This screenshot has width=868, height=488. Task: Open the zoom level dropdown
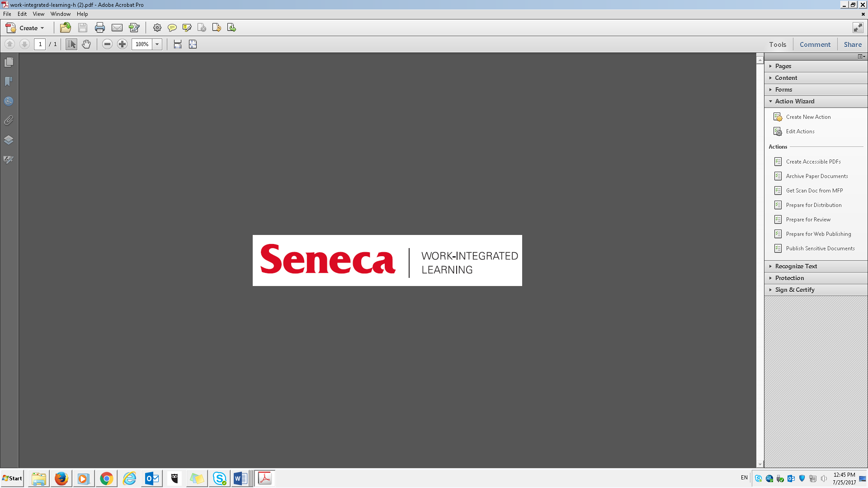coord(157,44)
